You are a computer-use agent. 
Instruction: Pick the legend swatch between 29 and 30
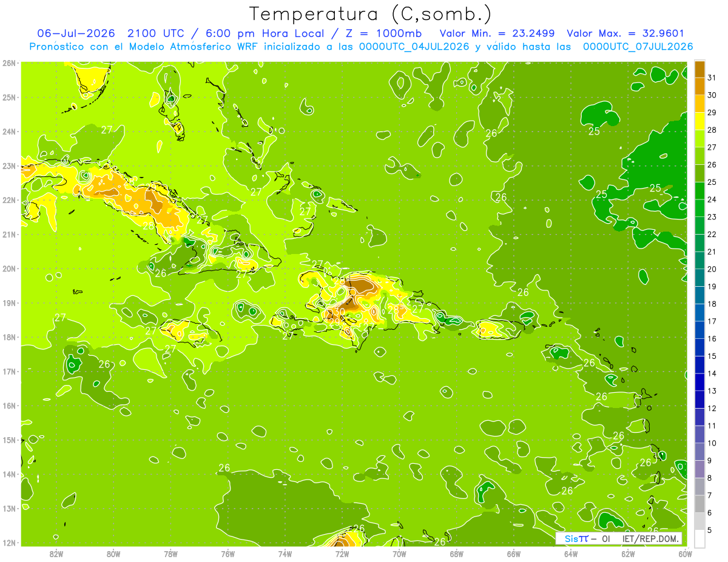(699, 104)
